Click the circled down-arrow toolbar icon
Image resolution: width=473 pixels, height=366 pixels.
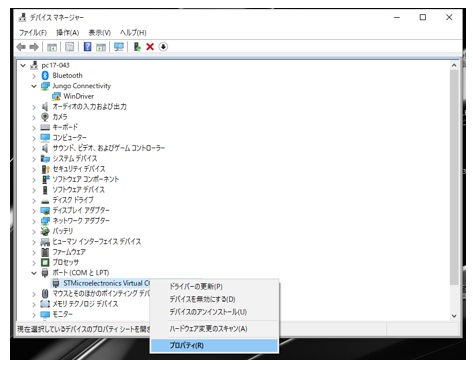[x=163, y=47]
